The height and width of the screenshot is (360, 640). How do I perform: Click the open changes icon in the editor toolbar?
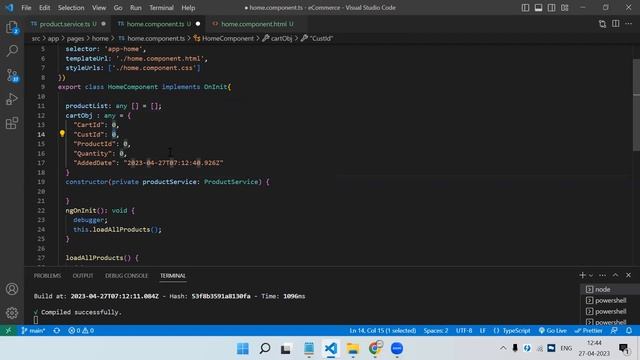tap(602, 24)
